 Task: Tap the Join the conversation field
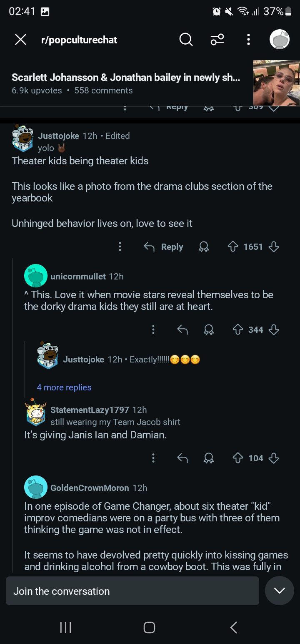tap(132, 591)
